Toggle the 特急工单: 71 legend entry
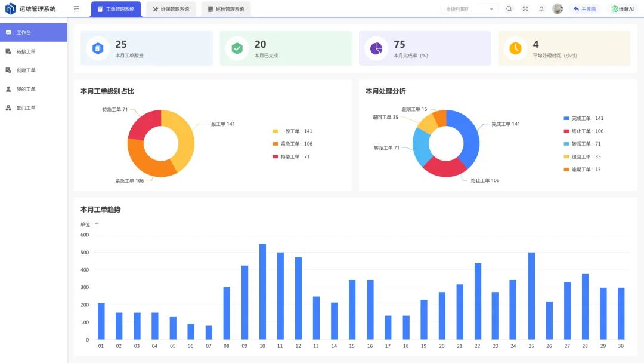The image size is (644, 363). pyautogui.click(x=291, y=156)
